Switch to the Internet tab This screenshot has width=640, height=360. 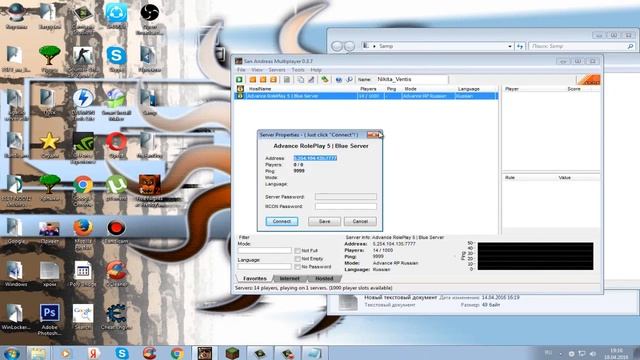click(289, 278)
